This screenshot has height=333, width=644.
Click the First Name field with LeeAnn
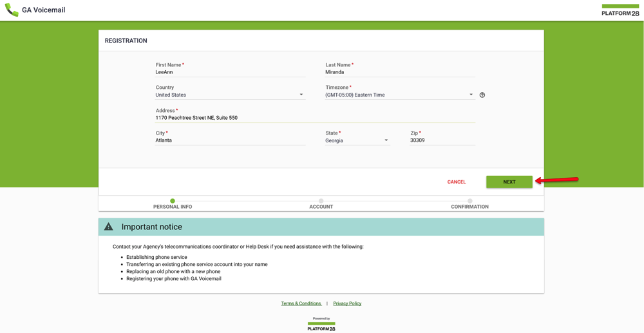230,72
